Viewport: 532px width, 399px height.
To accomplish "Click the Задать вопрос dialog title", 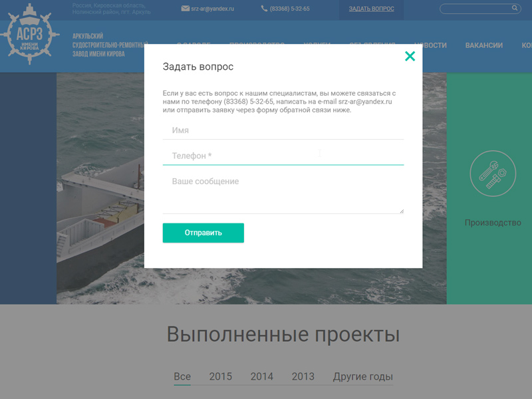I will click(198, 66).
